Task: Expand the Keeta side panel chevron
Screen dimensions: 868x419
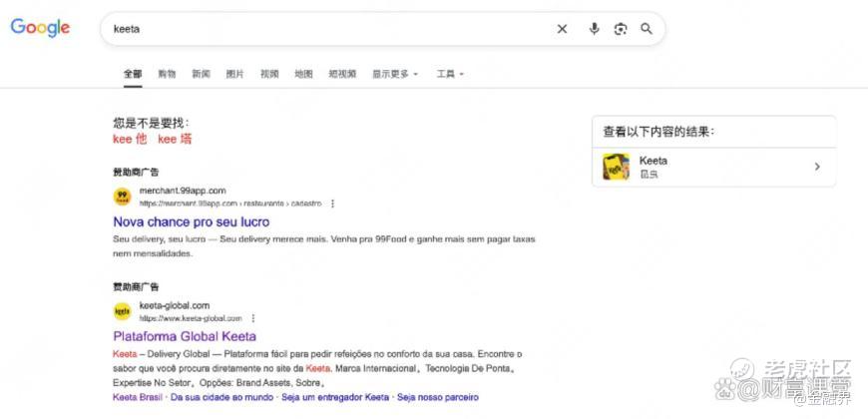Action: click(x=817, y=167)
